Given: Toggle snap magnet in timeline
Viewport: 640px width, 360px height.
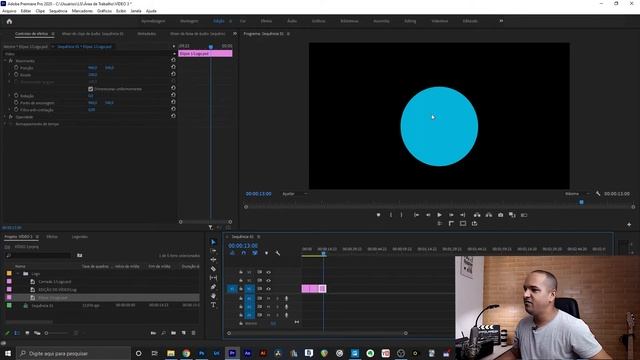Looking at the screenshot, I should click(x=244, y=253).
